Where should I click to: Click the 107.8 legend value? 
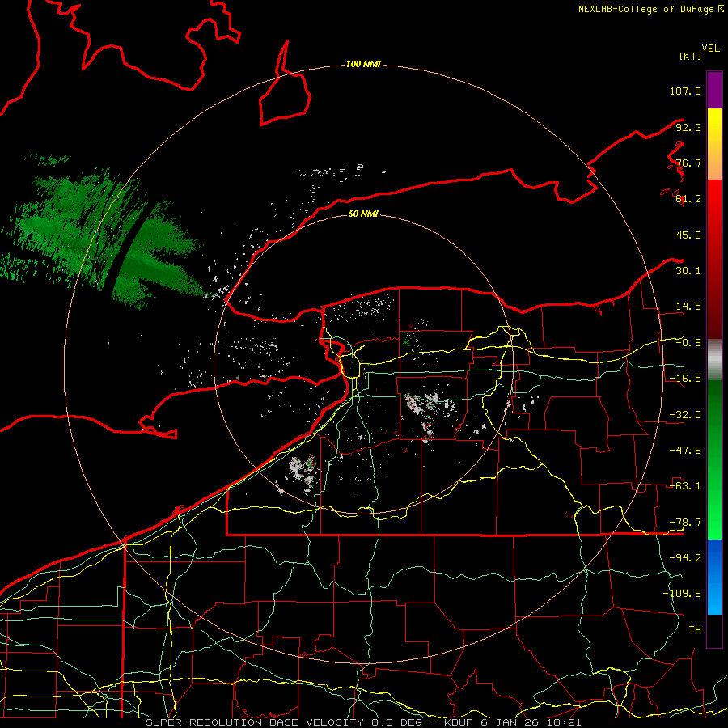[x=685, y=91]
